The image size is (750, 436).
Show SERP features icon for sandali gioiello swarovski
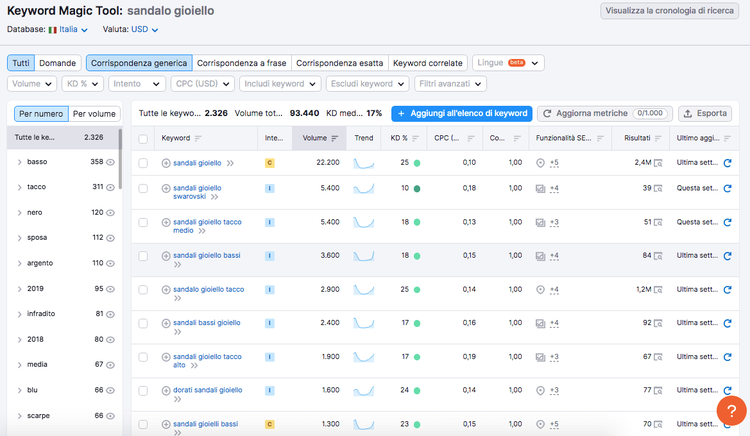(x=540, y=188)
